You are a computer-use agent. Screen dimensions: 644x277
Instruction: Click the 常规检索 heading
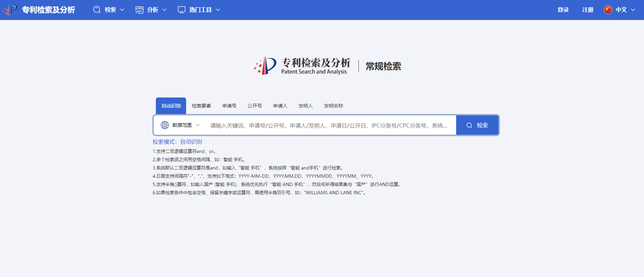(x=383, y=66)
